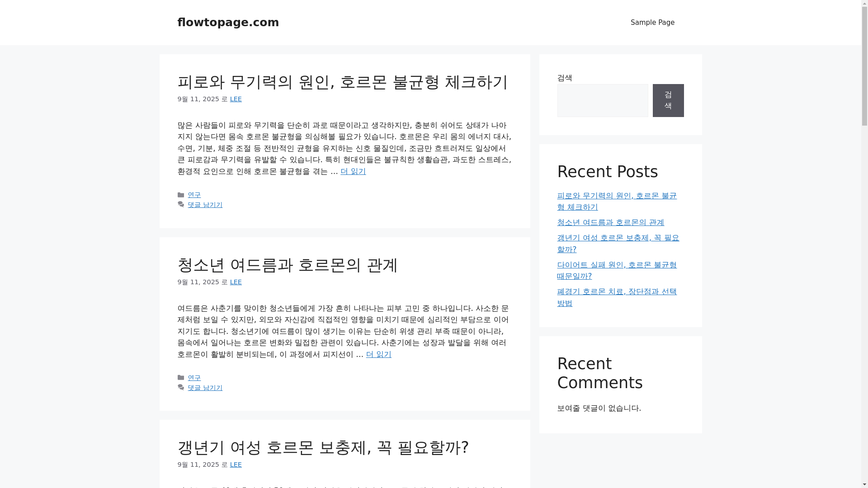Click 더 읽기 link in the acne post
868x488 pixels.
pyautogui.click(x=379, y=354)
